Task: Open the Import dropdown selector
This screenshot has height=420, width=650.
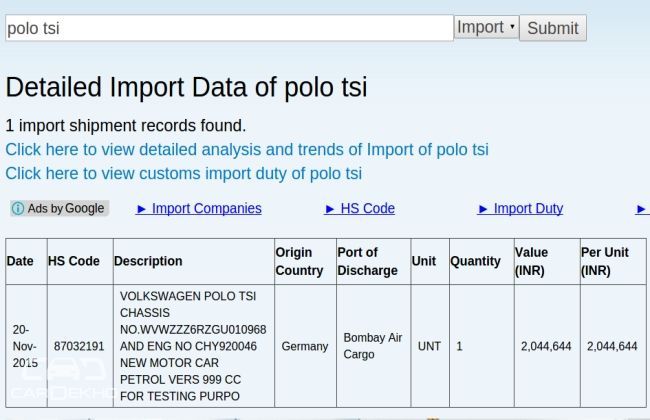Action: [486, 27]
